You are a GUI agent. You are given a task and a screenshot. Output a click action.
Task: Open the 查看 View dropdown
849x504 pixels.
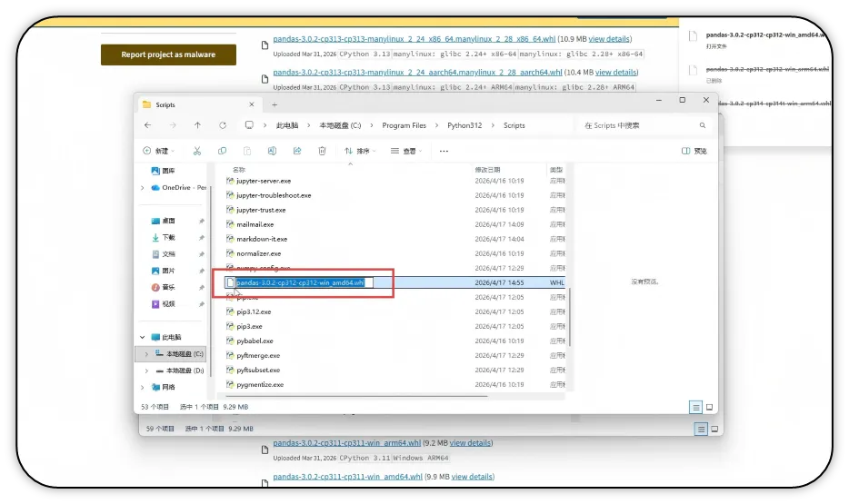pos(406,151)
